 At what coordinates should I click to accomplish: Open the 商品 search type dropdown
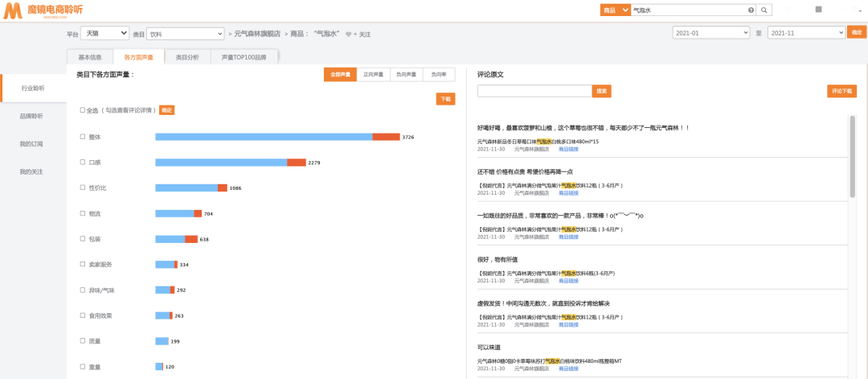pos(615,10)
